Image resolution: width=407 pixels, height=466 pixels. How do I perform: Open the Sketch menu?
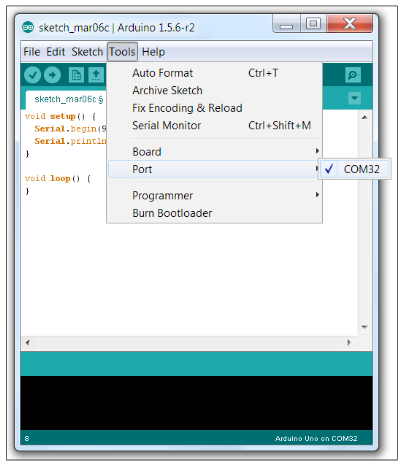[x=87, y=52]
